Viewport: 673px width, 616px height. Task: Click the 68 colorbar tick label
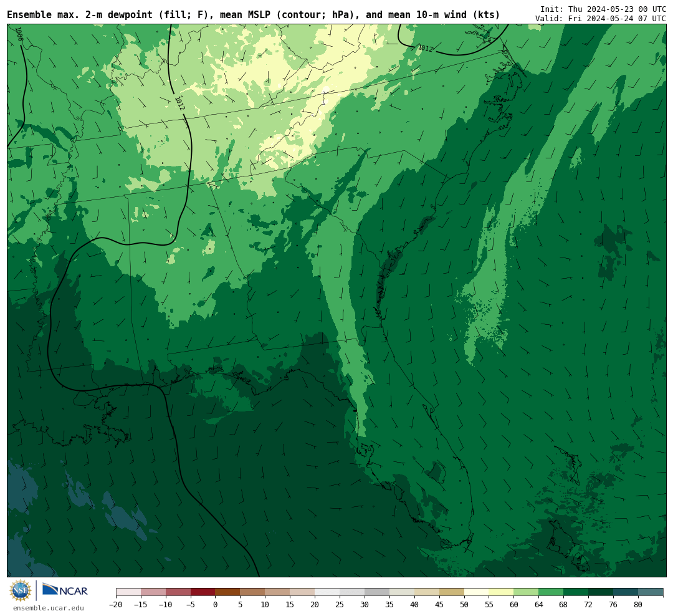click(x=564, y=605)
